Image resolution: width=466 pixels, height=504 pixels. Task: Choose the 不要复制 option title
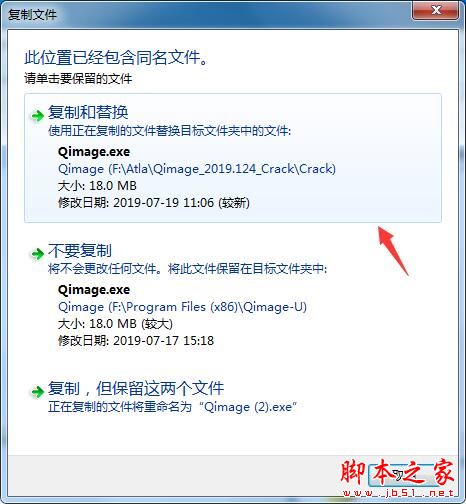coord(80,251)
